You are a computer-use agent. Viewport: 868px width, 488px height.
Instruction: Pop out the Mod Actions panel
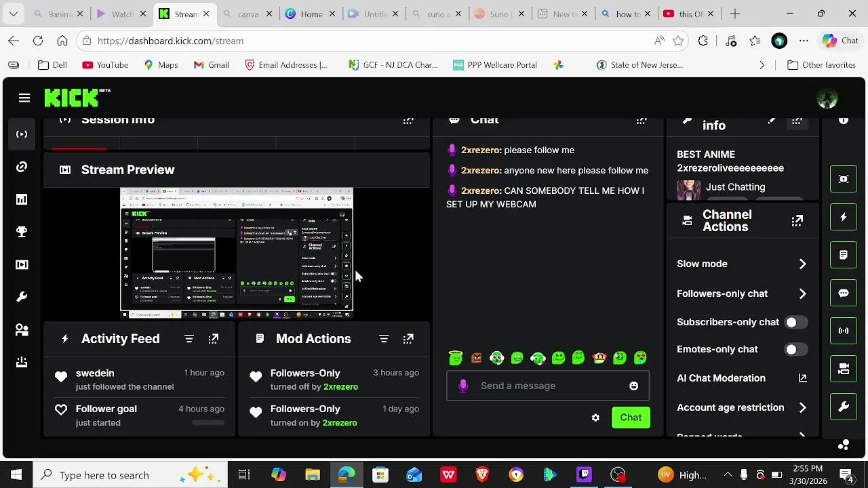[x=408, y=339]
